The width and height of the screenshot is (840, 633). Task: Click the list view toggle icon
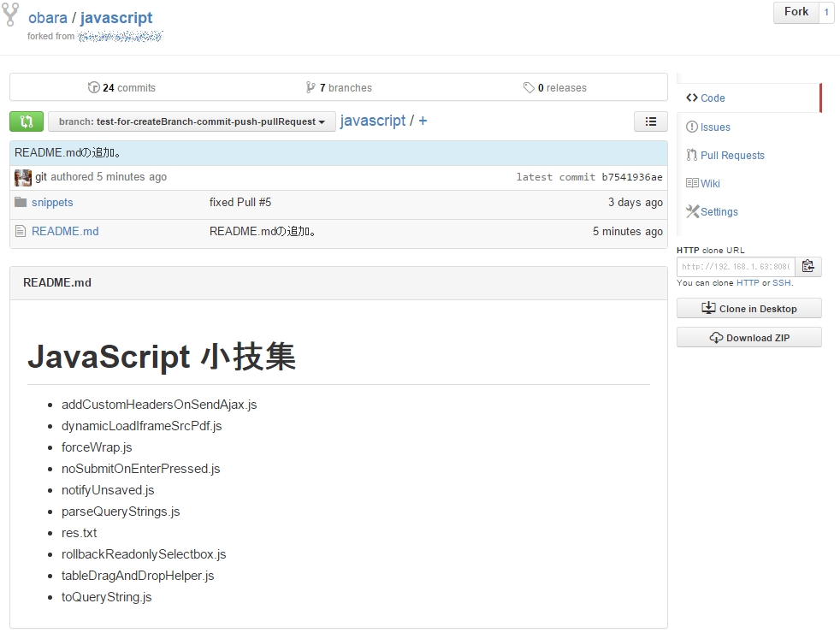point(650,121)
